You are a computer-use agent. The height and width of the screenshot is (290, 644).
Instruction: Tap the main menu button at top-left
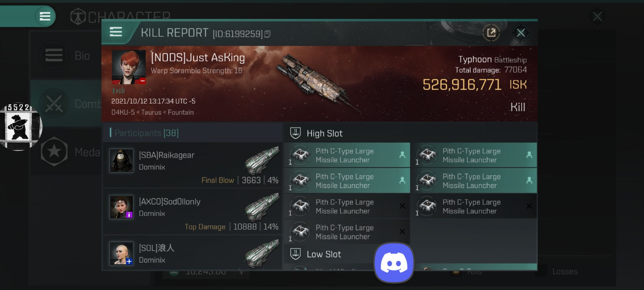pyautogui.click(x=45, y=16)
